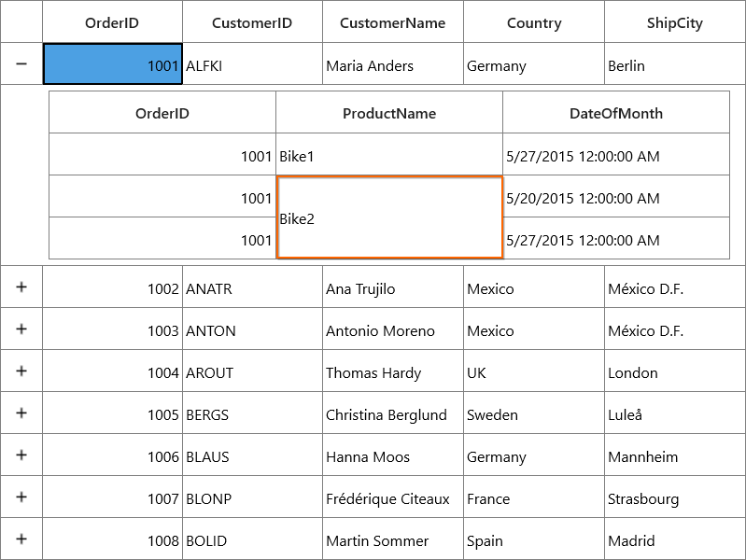Select the Strasbourg ship city cell
This screenshot has height=560, width=746.
pos(675,497)
